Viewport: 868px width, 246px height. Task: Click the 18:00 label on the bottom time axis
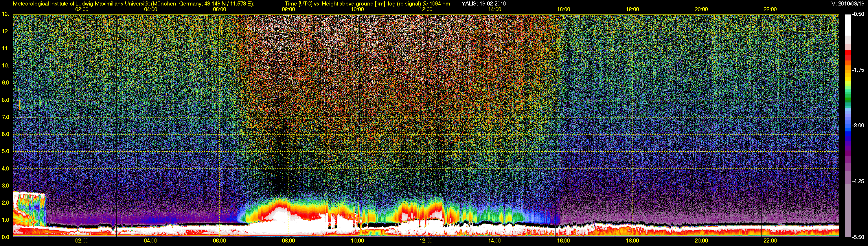click(632, 241)
